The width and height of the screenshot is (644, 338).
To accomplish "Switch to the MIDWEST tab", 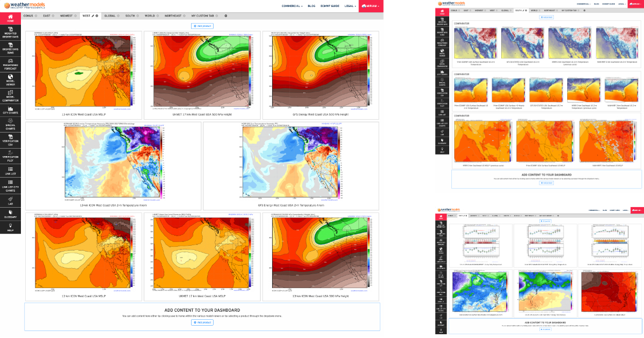I will [67, 16].
